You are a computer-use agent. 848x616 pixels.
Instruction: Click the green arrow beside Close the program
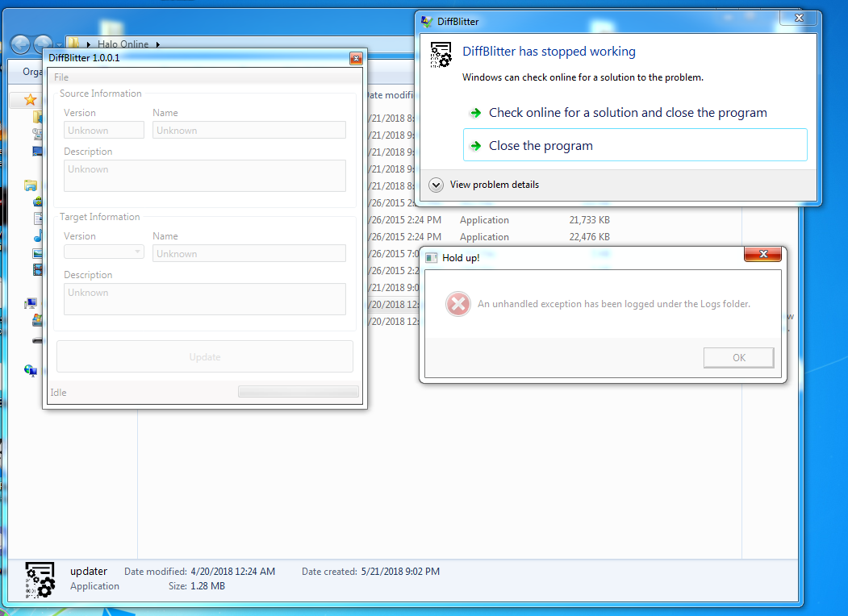(x=476, y=146)
